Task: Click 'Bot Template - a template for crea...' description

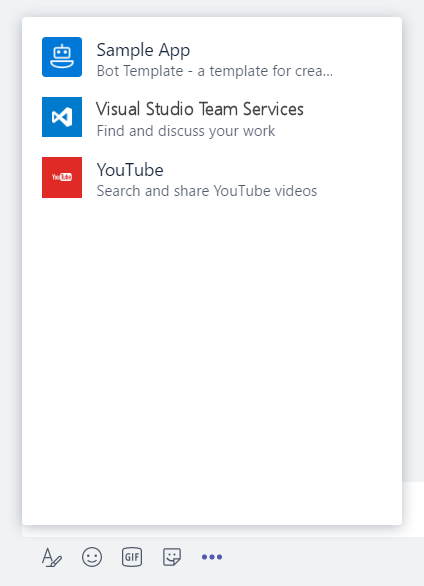Action: pyautogui.click(x=214, y=71)
